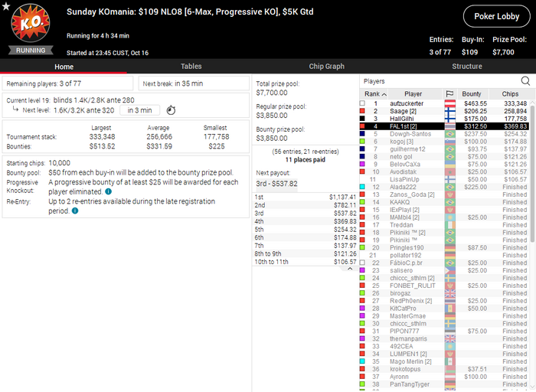Click Avodistak's bounty value $25.00

click(x=478, y=172)
